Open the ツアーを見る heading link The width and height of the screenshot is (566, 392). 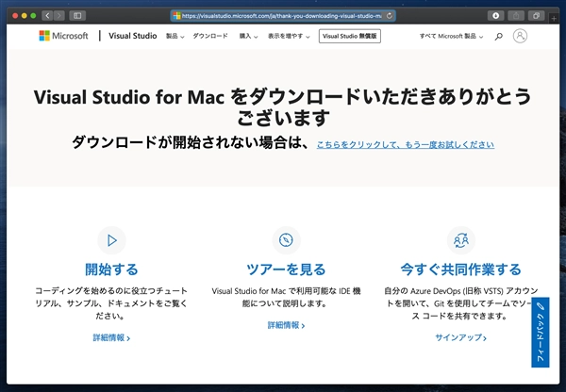click(286, 269)
